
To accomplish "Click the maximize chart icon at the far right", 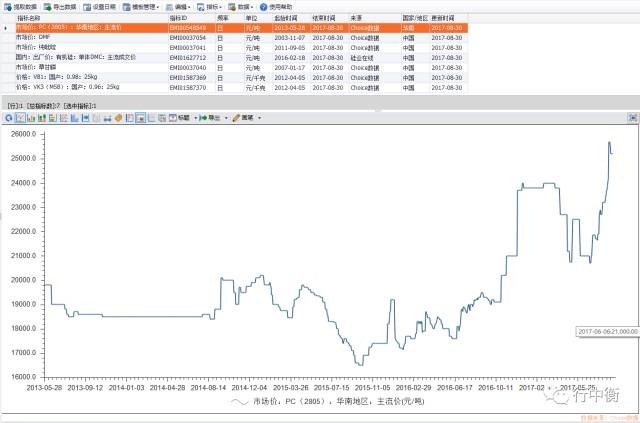I will 632,118.
